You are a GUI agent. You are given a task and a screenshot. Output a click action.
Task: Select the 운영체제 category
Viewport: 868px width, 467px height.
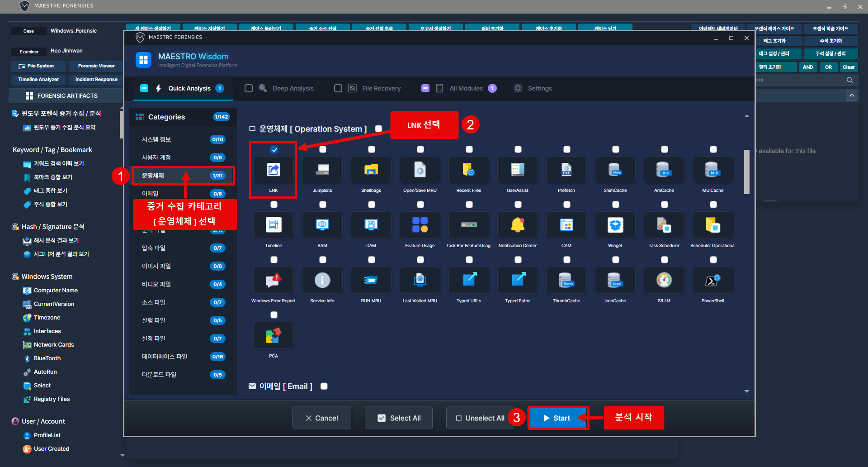point(183,176)
